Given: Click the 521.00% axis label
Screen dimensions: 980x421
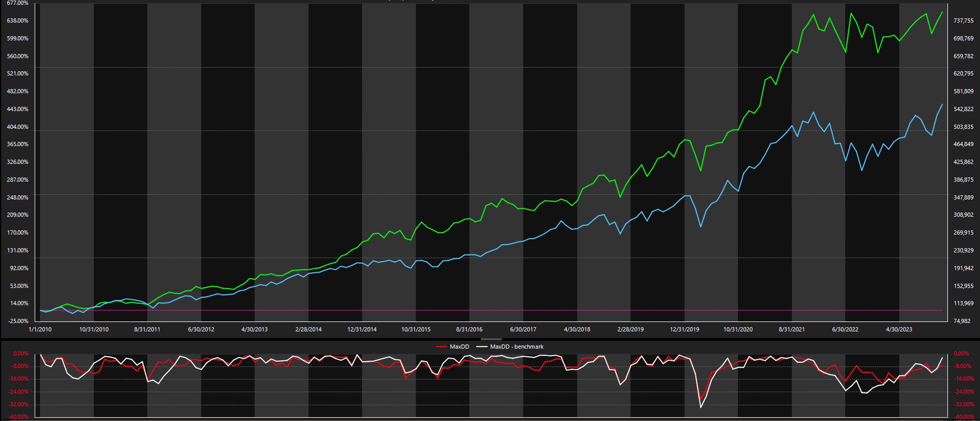Looking at the screenshot, I should tap(18, 73).
